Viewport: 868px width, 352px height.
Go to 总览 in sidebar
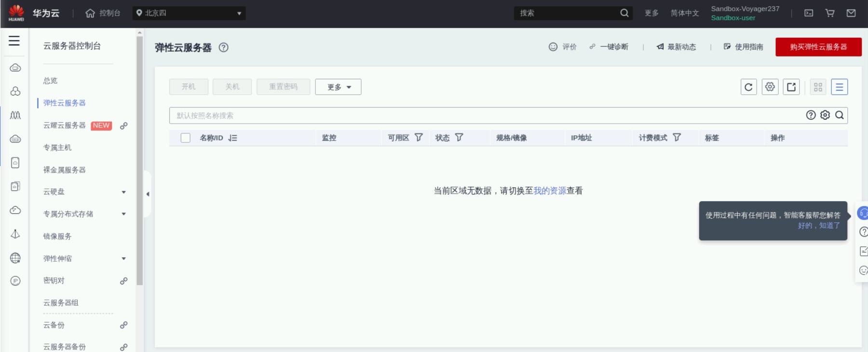[x=50, y=81]
